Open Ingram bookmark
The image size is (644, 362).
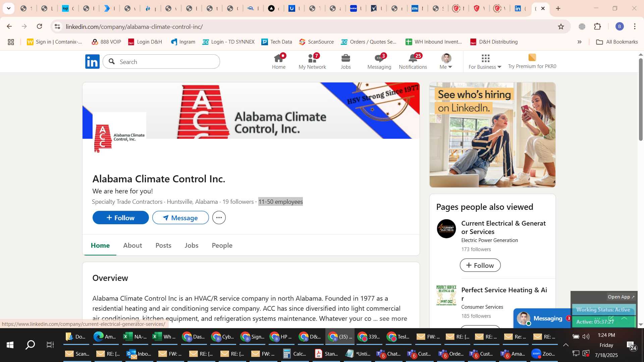click(183, 42)
